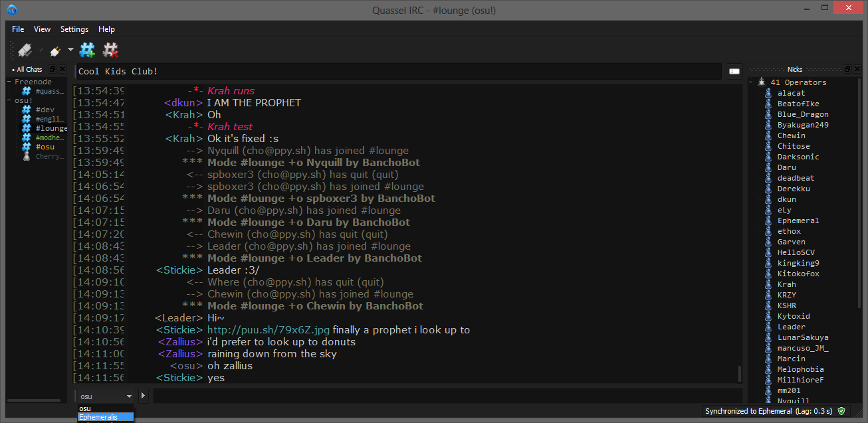Click the user icon beside Kytoxid
868x423 pixels.
tap(769, 316)
